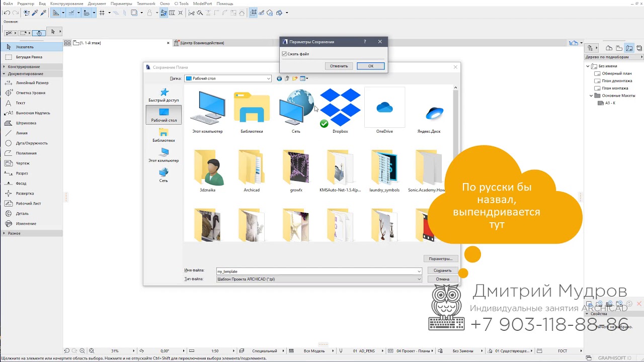Click the go-back arrow next to Папка
This screenshot has width=644, height=362.
coord(279,78)
